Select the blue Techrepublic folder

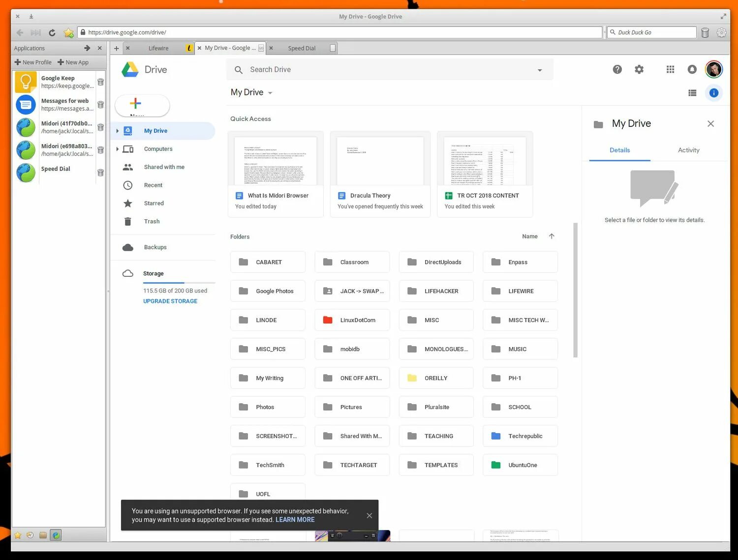tap(520, 436)
